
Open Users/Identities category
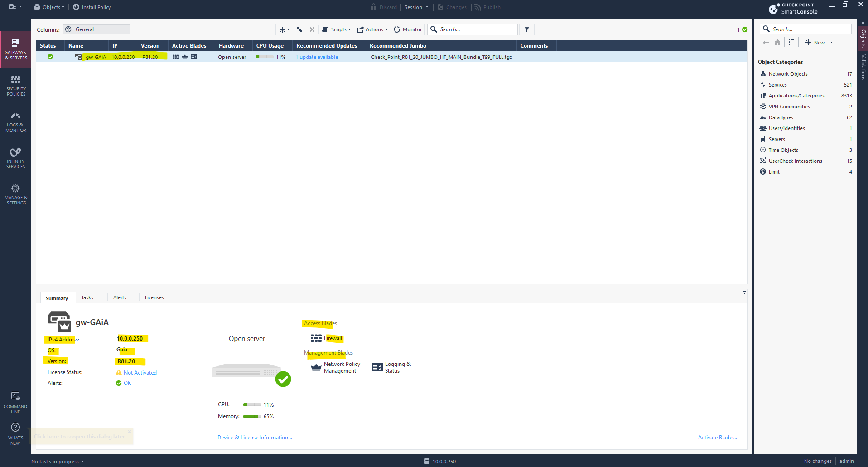(805, 128)
